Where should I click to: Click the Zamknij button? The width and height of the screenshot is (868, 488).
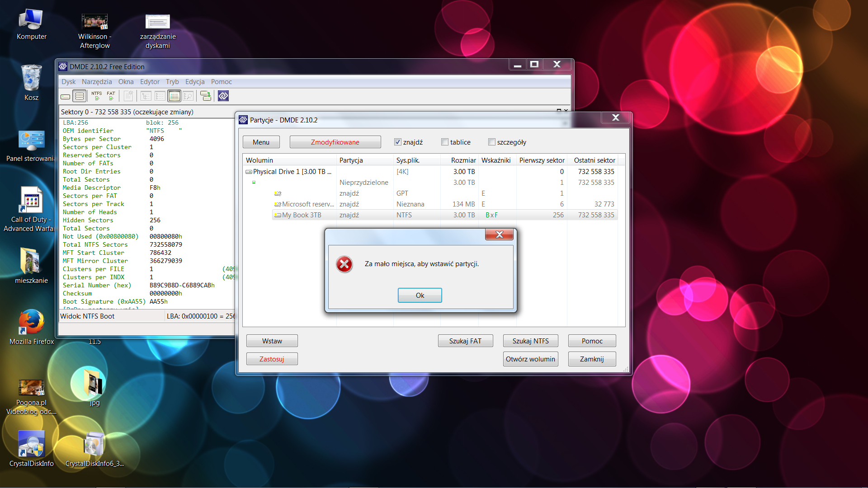click(x=592, y=359)
